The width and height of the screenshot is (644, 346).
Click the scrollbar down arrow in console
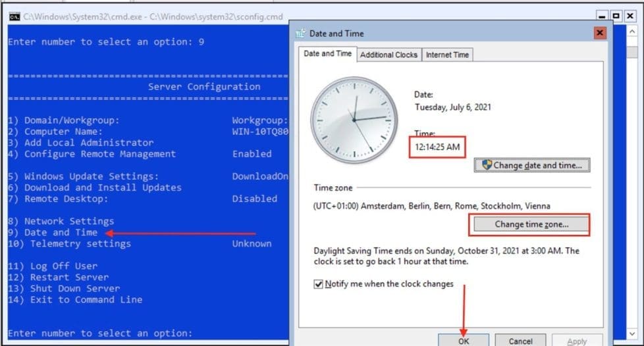coord(633,334)
